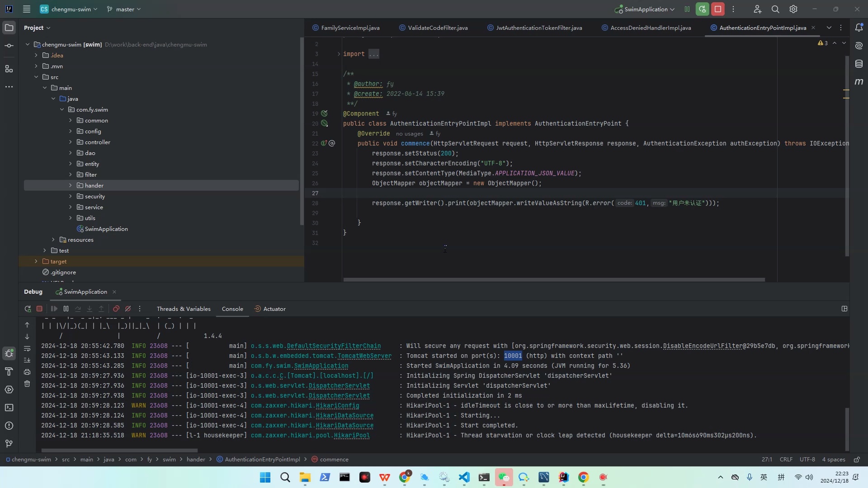
Task: Click the DefaultSecurityFilterChain link in console
Action: 334,346
